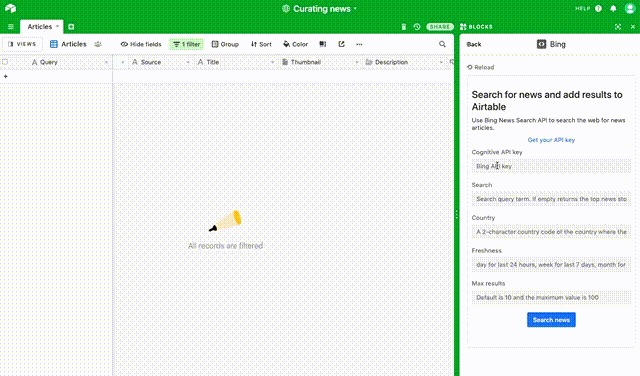This screenshot has height=376, width=640.
Task: Open the Curating news base title menu
Action: (x=320, y=9)
